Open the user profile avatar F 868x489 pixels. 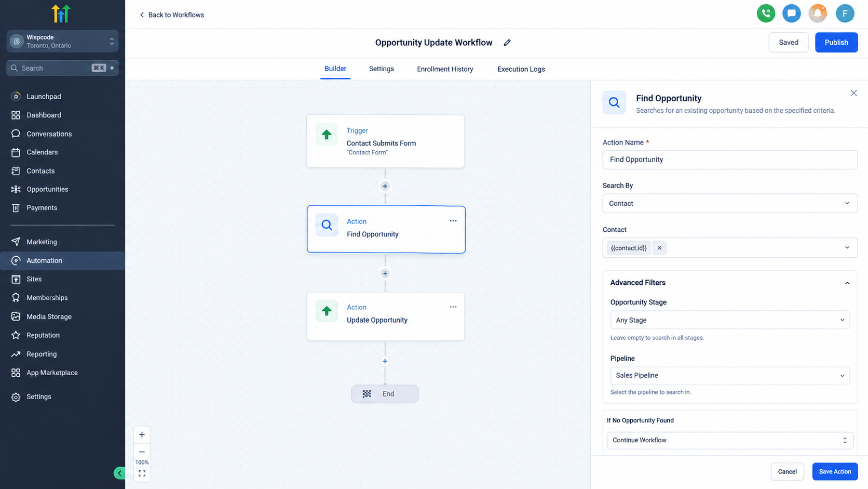pos(845,14)
